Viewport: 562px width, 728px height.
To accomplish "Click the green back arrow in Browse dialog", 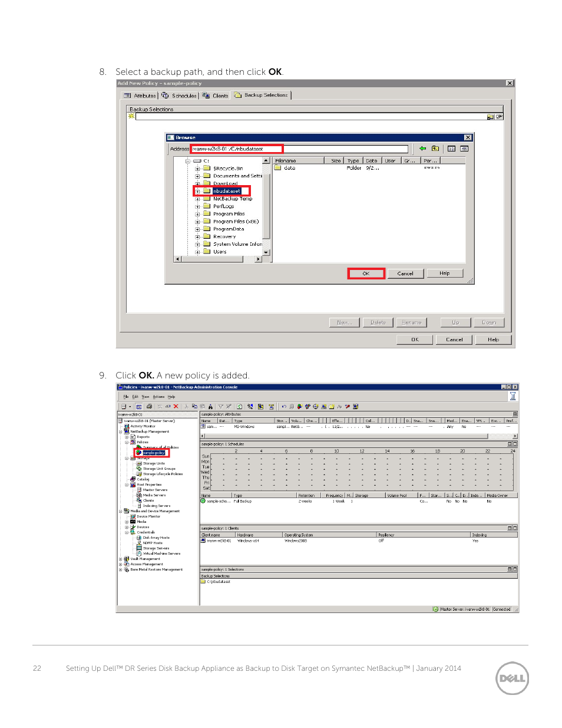I will point(422,149).
